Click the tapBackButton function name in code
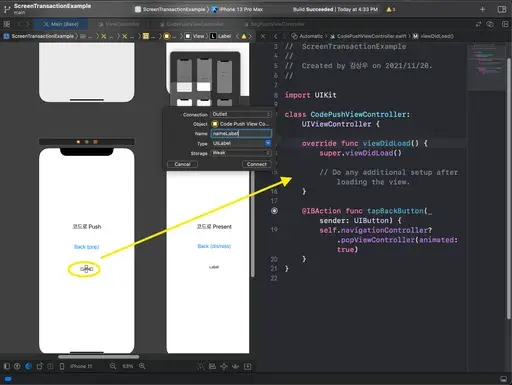The height and width of the screenshot is (385, 512). click(x=395, y=211)
